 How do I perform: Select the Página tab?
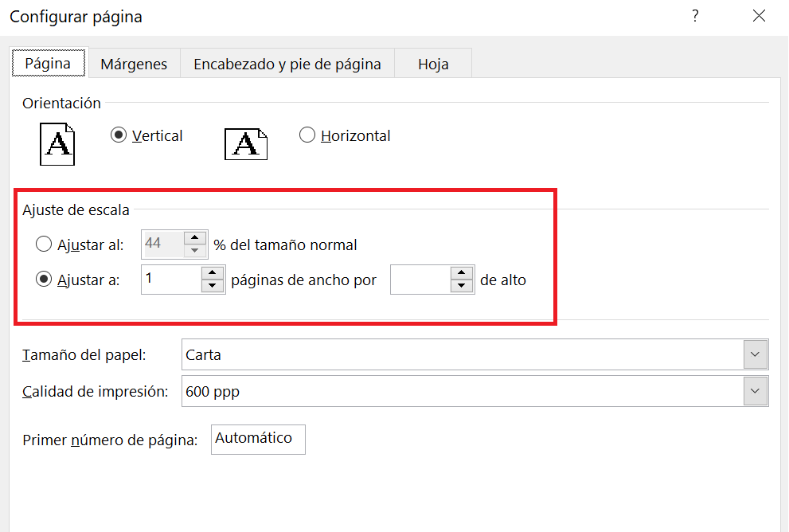[48, 64]
